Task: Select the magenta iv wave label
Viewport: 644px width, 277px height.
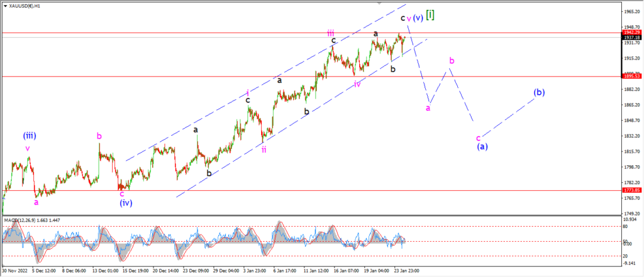Action: pyautogui.click(x=357, y=84)
